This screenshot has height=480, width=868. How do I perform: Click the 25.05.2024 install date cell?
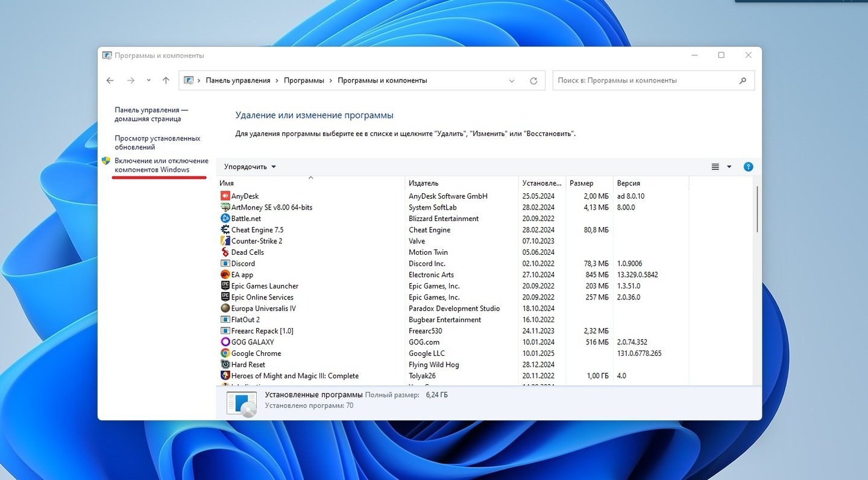point(539,196)
